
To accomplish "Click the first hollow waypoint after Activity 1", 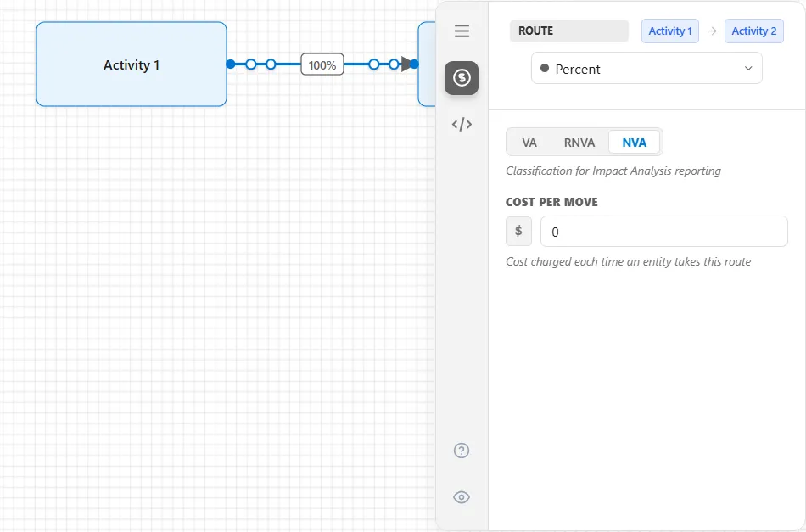I will coord(251,64).
